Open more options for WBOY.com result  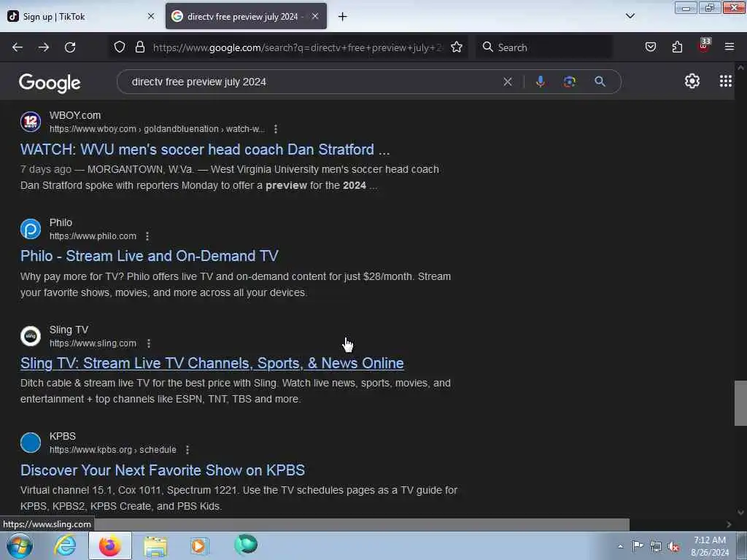[275, 129]
